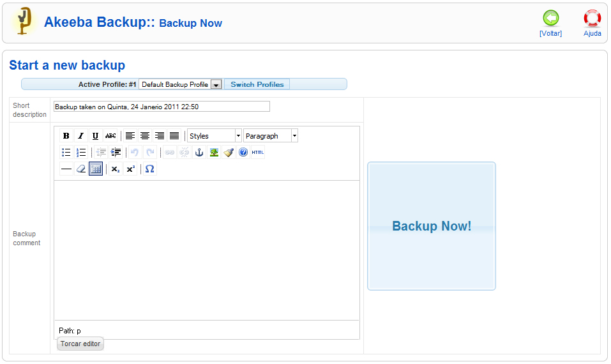
Task: Click the Path: p element indicator
Action: (x=70, y=331)
